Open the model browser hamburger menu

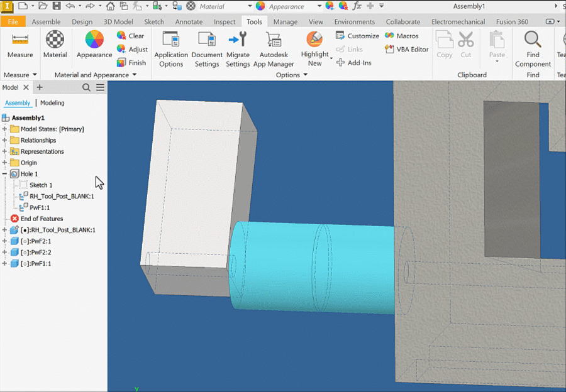(101, 87)
